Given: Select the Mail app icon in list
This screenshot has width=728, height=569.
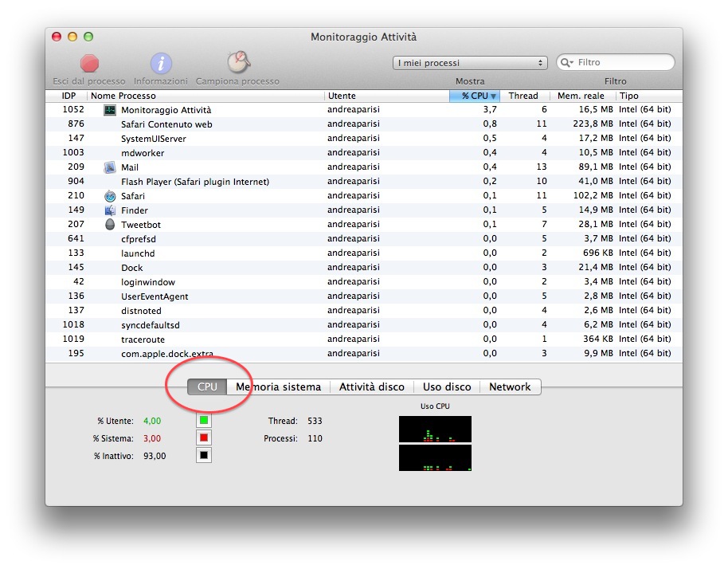Looking at the screenshot, I should 110,167.
